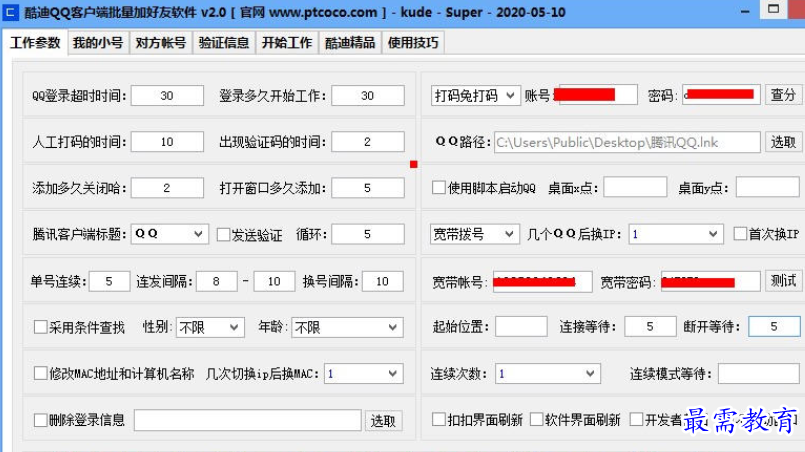
Task: Click the app icon in title bar
Action: point(10,12)
